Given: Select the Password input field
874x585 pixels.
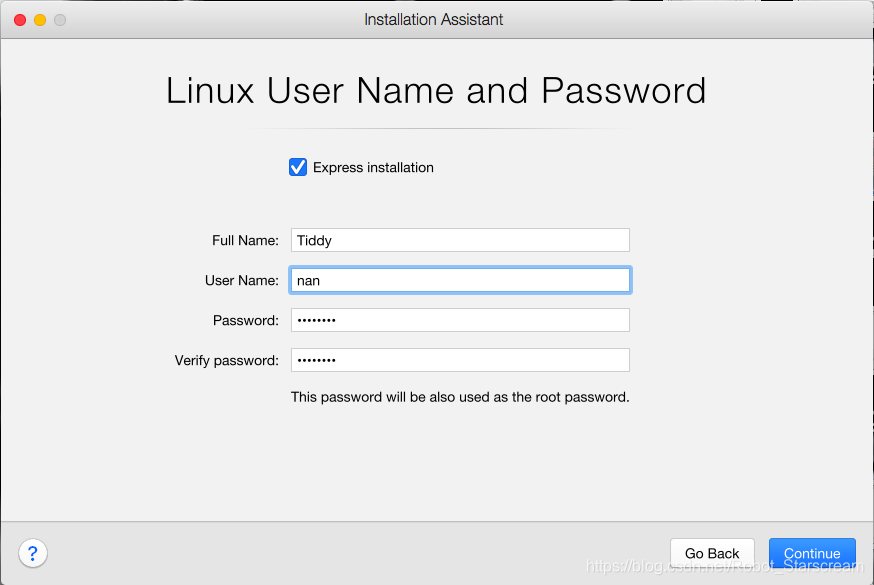Looking at the screenshot, I should (460, 320).
